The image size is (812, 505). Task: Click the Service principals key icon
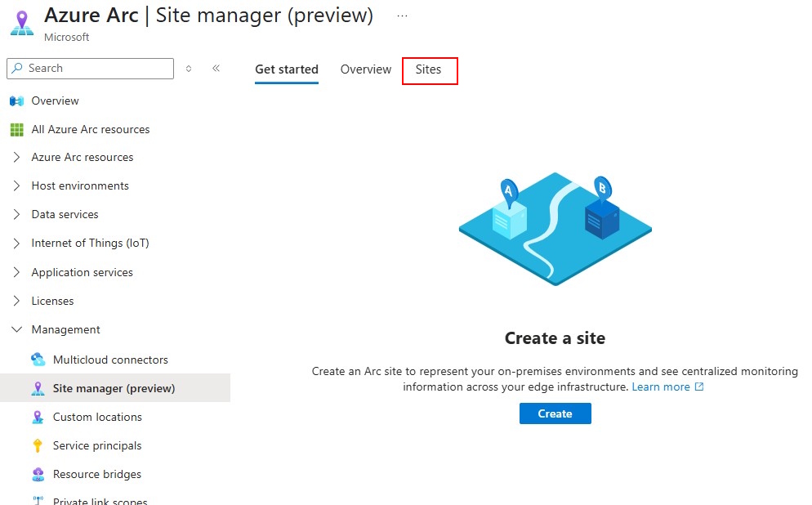coord(38,445)
